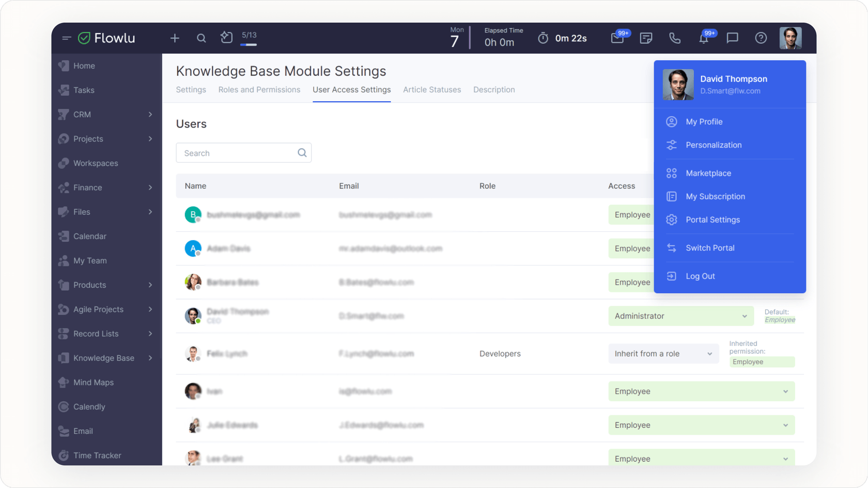The image size is (868, 488).
Task: Click the stopwatch timer icon
Action: click(542, 38)
